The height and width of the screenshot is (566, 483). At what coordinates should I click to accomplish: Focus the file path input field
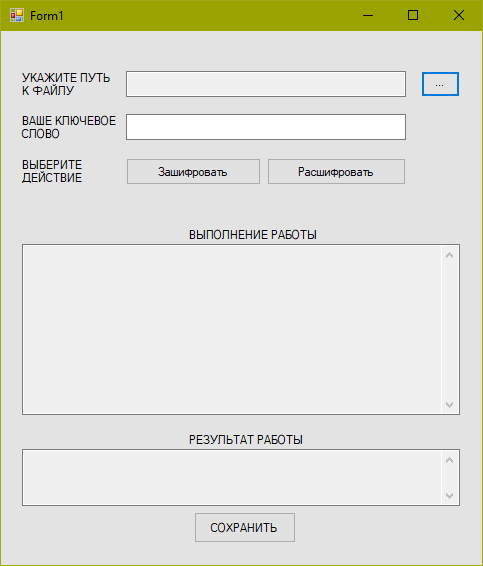point(266,84)
